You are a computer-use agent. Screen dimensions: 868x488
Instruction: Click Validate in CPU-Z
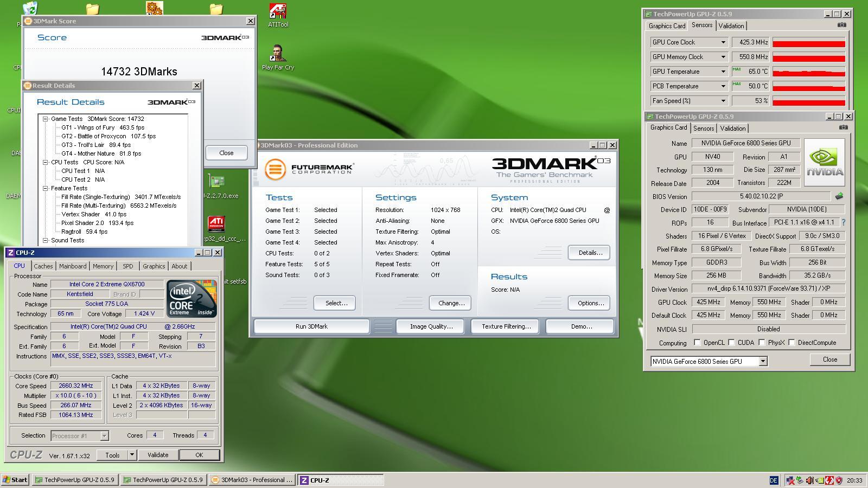click(157, 455)
